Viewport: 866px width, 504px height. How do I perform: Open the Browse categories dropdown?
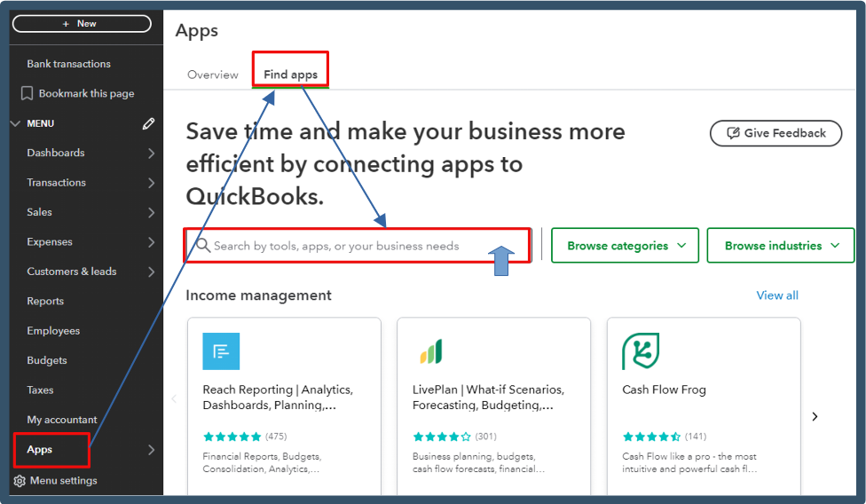[x=626, y=246]
